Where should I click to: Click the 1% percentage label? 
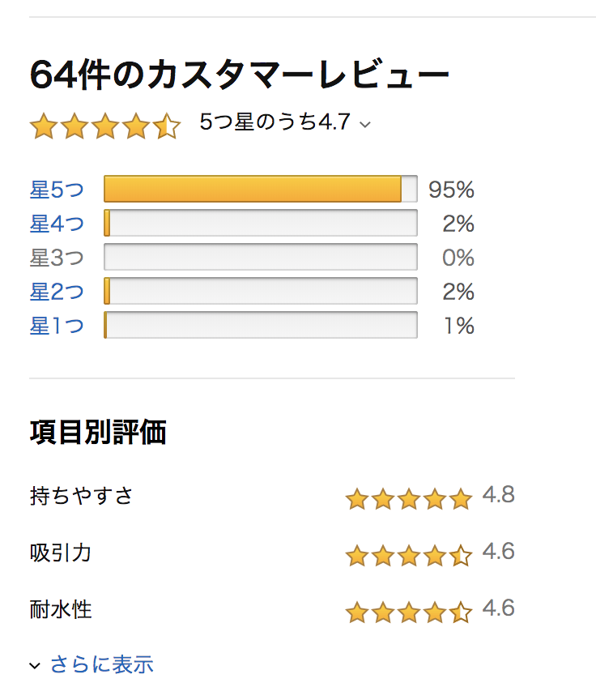[458, 326]
